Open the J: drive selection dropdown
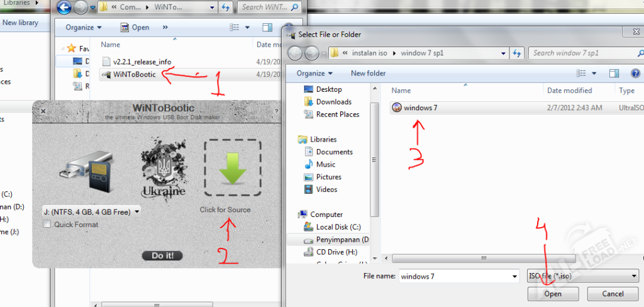644x307 pixels. (91, 212)
